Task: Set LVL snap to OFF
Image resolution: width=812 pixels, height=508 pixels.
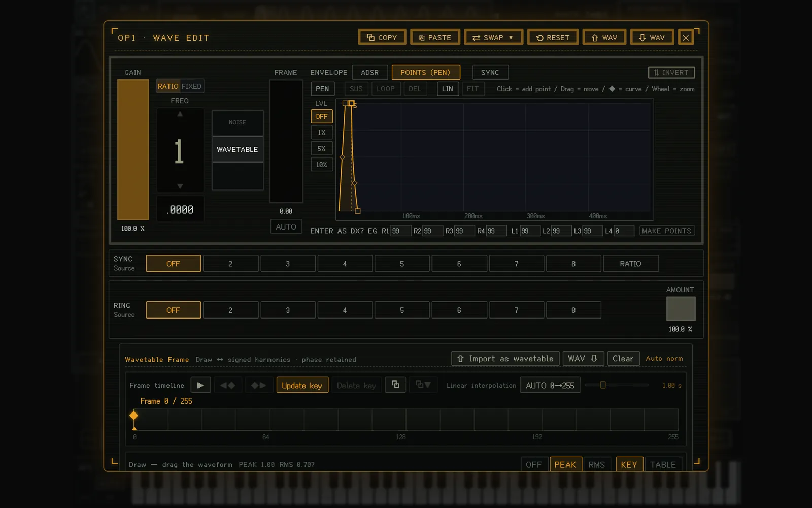Action: tap(321, 116)
